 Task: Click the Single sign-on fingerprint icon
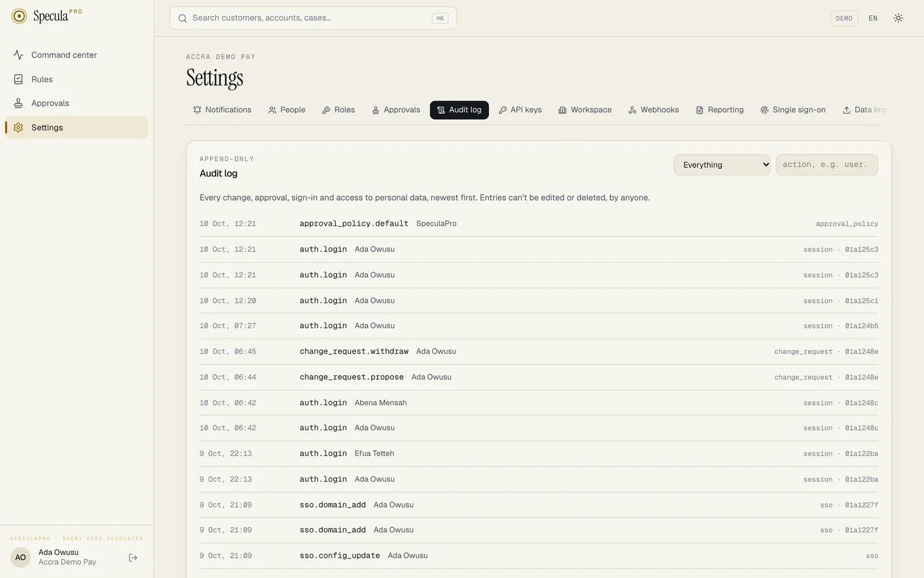coord(765,110)
